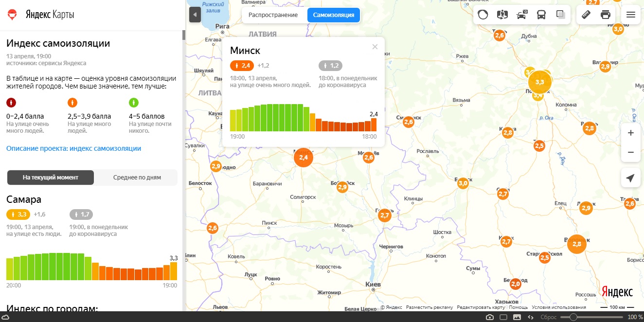Zoom in with the plus button
Viewport: 644px width, 322px height.
[631, 133]
